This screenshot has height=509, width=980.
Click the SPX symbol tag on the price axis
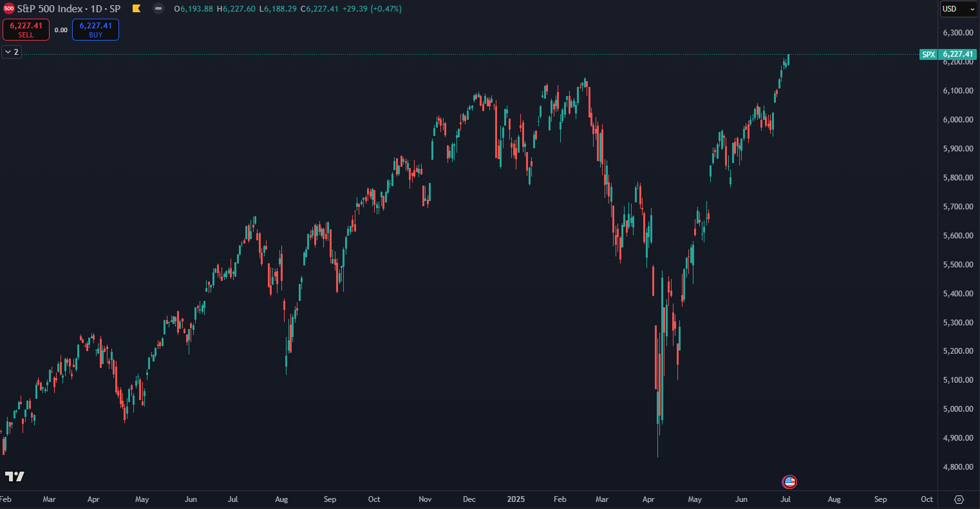coord(928,55)
